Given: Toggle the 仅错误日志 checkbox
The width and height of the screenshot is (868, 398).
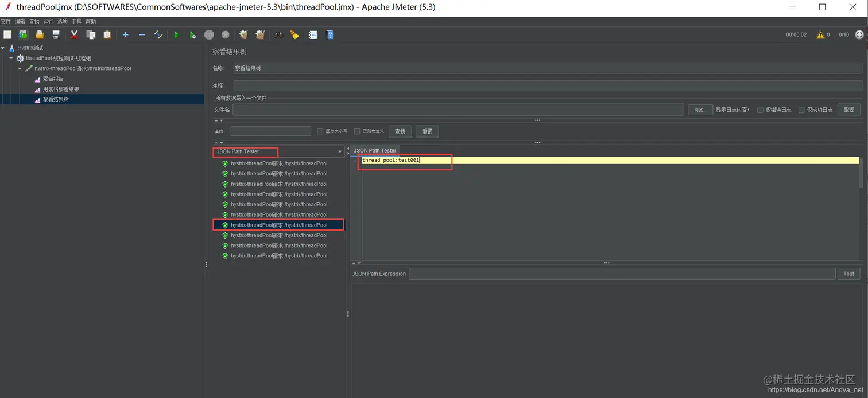Looking at the screenshot, I should (760, 110).
